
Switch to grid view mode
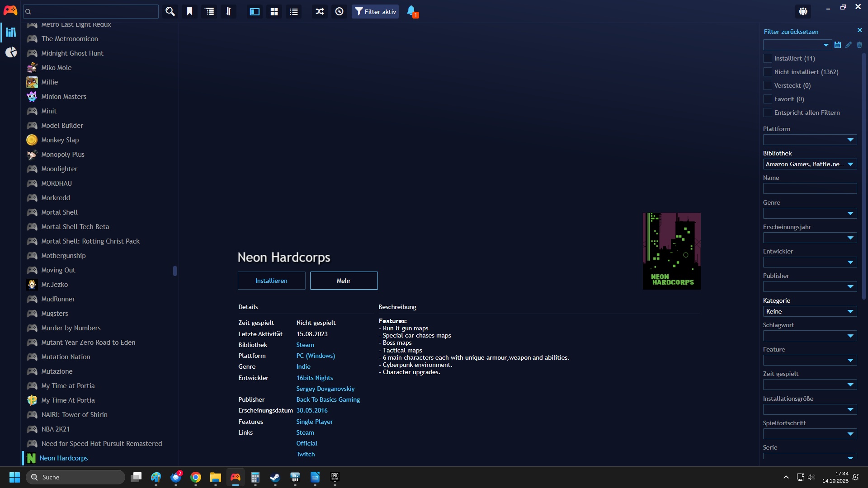click(x=274, y=12)
